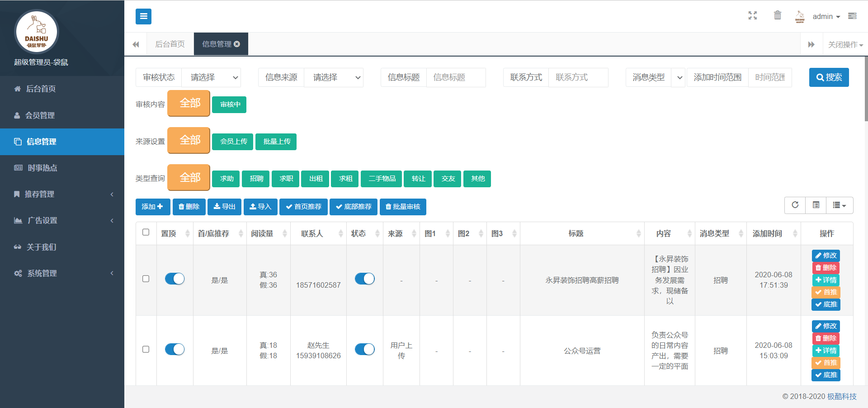Image resolution: width=868 pixels, height=408 pixels.
Task: Expand the 广告设置 sidebar menu
Action: click(62, 220)
